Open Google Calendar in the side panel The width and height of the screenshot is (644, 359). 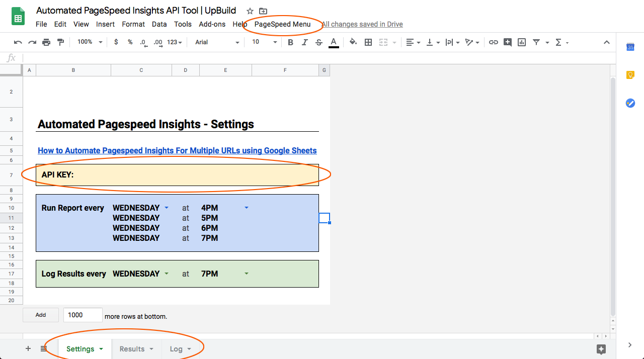pos(630,47)
